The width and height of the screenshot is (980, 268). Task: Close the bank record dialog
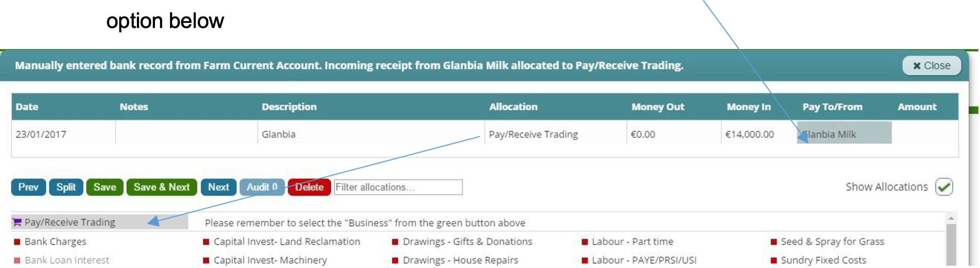pos(931,65)
